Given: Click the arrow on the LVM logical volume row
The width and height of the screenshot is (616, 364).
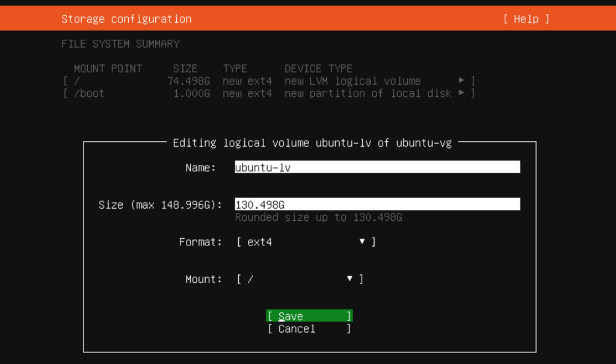Looking at the screenshot, I should coord(461,81).
